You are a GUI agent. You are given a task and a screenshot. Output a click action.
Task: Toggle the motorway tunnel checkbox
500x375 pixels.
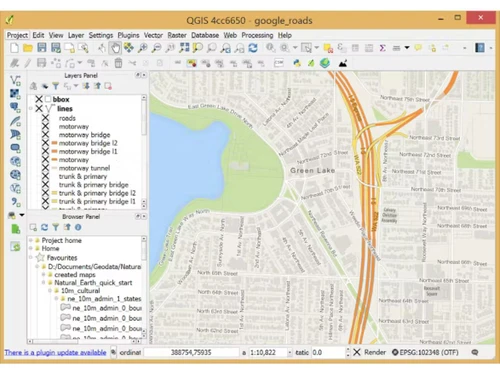pos(45,168)
